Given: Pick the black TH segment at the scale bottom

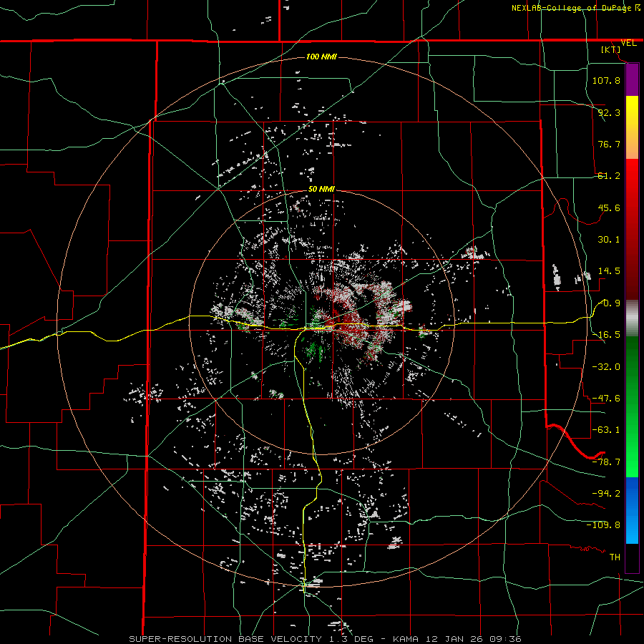Looking at the screenshot, I should 632,557.
